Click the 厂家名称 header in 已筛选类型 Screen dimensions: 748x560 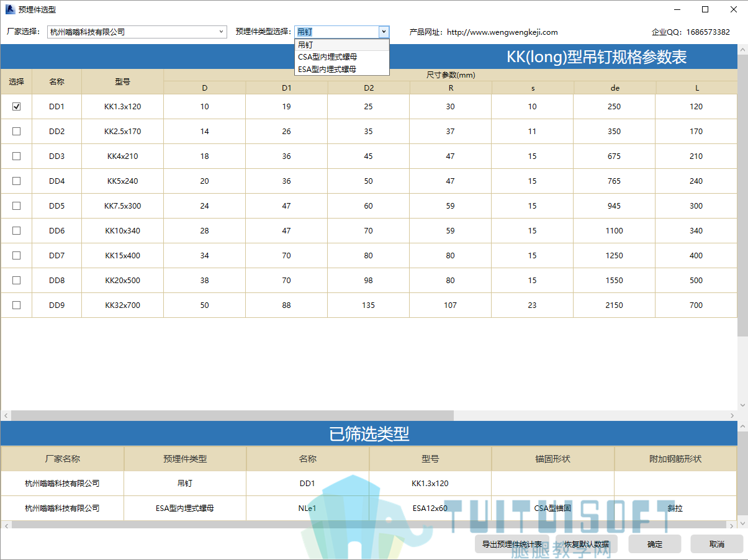coord(63,459)
